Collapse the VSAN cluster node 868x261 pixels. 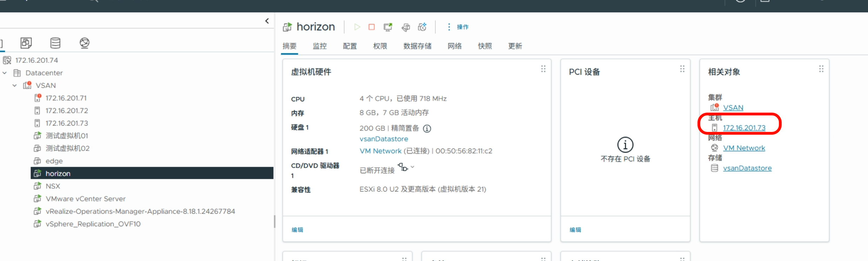pos(14,86)
